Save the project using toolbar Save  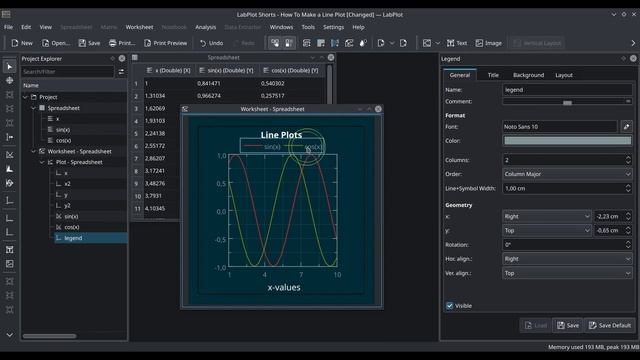pos(89,43)
